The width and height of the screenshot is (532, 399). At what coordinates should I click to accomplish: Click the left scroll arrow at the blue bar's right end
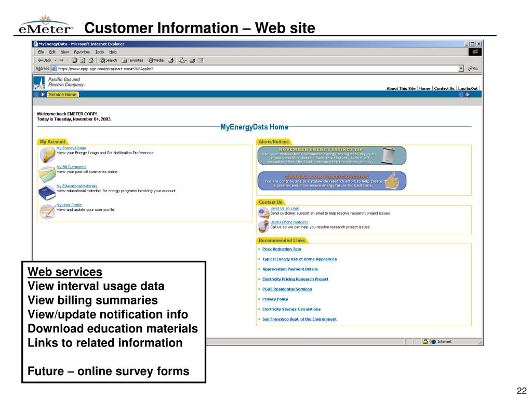pyautogui.click(x=461, y=95)
